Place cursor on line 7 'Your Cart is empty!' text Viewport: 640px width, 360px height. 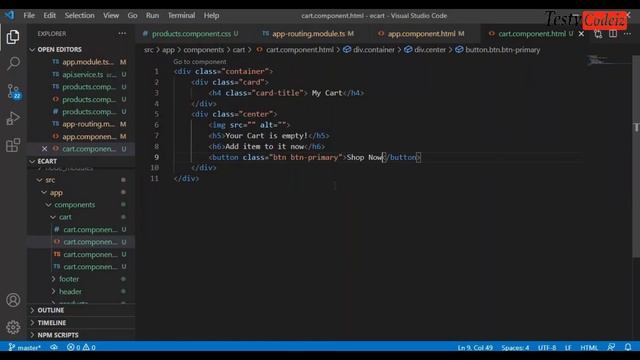pos(266,136)
